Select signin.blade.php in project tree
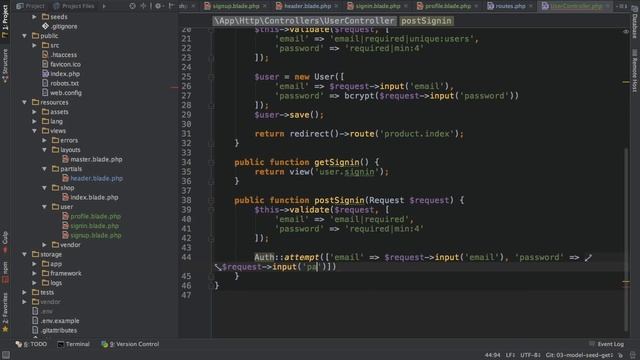640x360 pixels. (90, 226)
